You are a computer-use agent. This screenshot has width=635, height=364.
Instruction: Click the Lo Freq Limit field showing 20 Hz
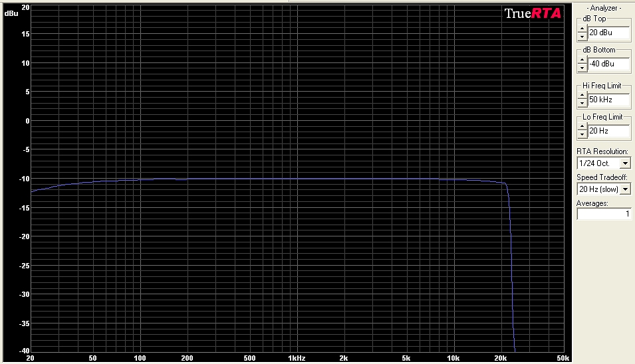tap(608, 131)
